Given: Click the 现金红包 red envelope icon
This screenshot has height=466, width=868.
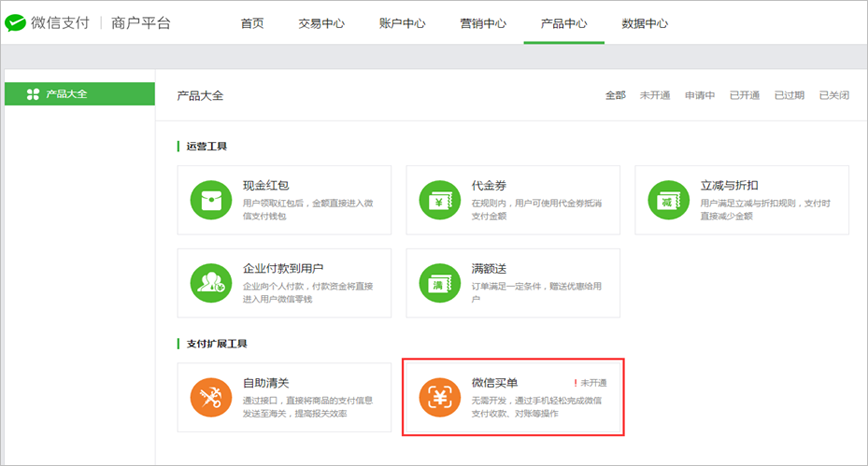Looking at the screenshot, I should click(x=211, y=200).
